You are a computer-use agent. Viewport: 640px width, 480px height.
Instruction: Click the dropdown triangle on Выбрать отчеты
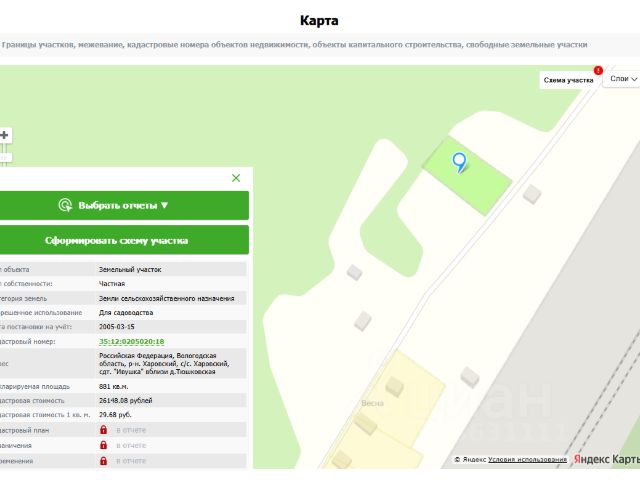click(x=164, y=205)
